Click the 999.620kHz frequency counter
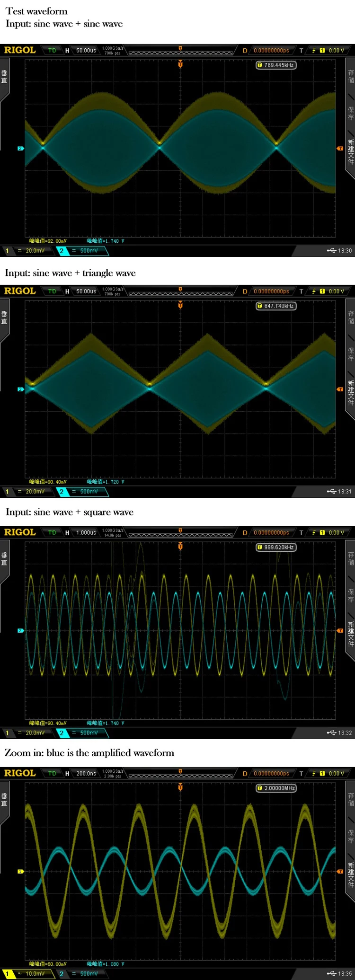This screenshot has width=355, height=980. point(276,547)
